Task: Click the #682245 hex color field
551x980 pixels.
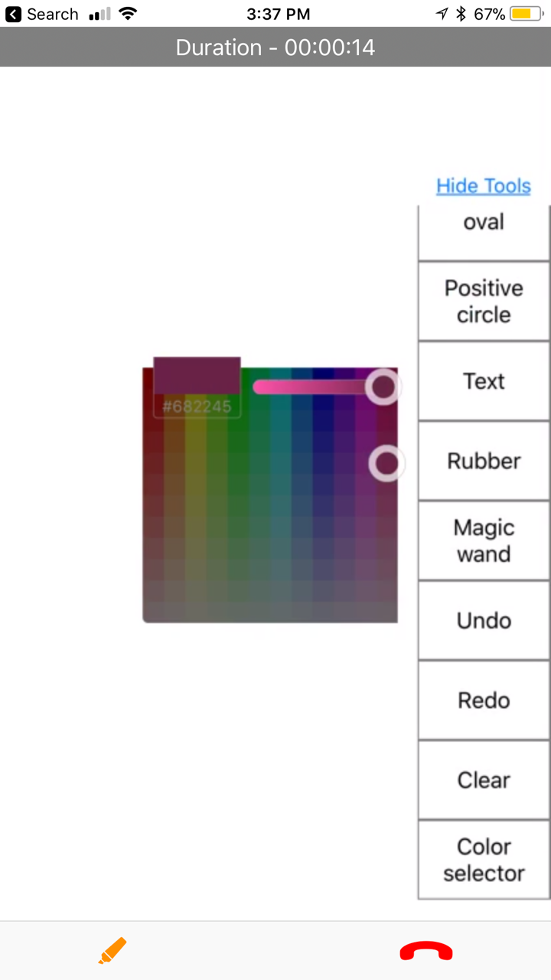Action: 197,407
